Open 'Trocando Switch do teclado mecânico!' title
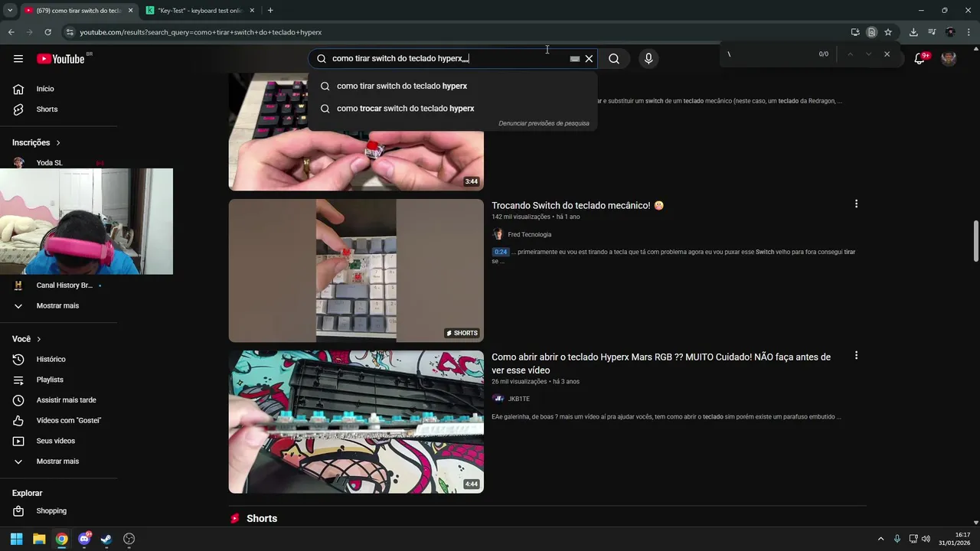980x551 pixels. pos(577,205)
